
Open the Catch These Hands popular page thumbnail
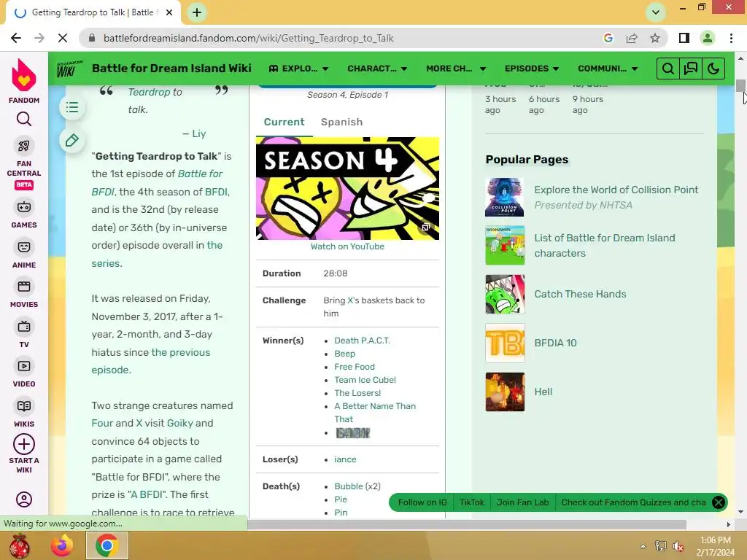point(505,295)
